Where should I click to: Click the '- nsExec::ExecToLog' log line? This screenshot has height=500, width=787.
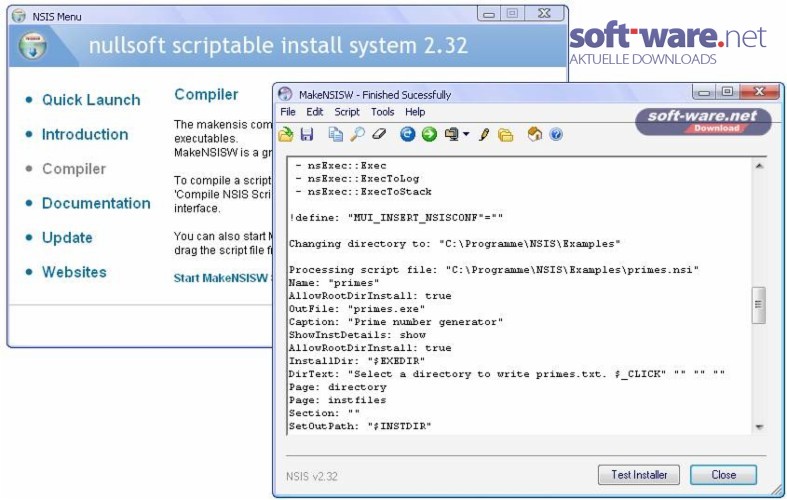pyautogui.click(x=357, y=179)
